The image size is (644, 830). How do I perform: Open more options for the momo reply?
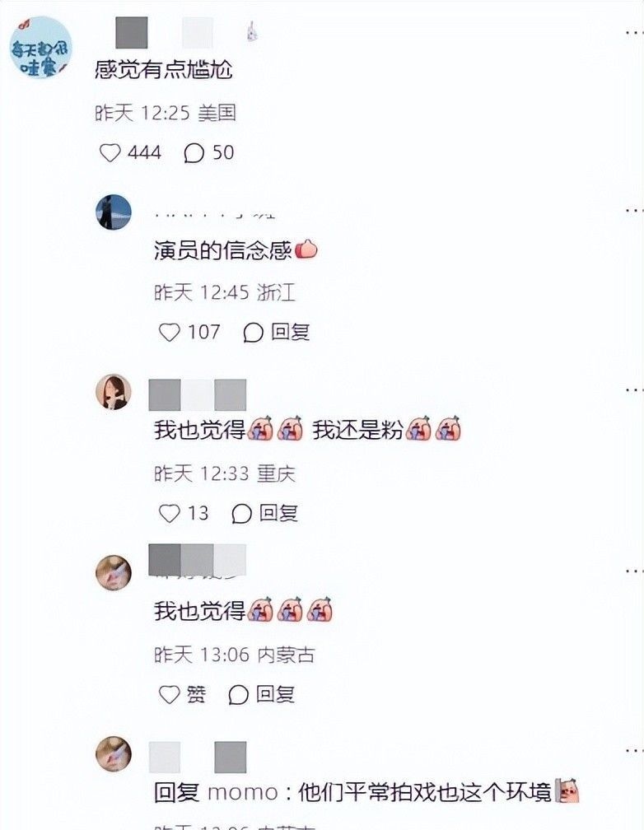(633, 751)
